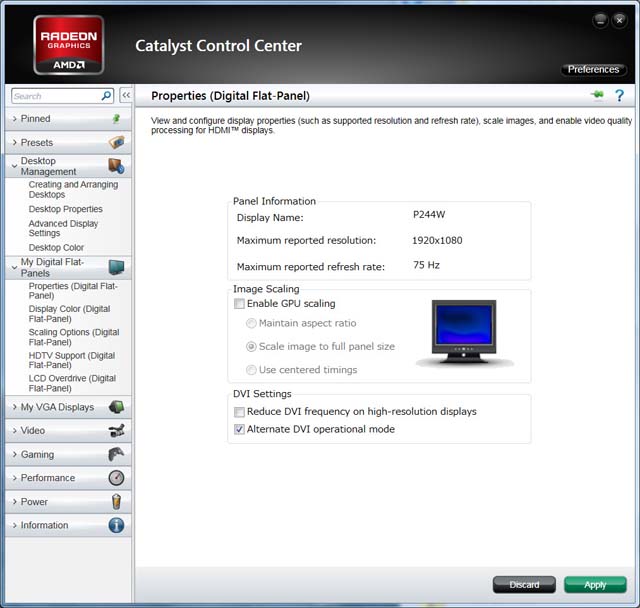Click the green pin icon beside Pinned

click(116, 119)
